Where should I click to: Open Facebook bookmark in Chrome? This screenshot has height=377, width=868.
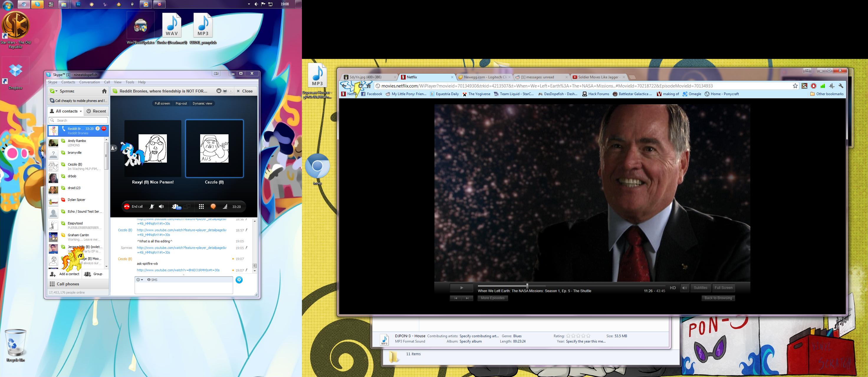(x=372, y=94)
